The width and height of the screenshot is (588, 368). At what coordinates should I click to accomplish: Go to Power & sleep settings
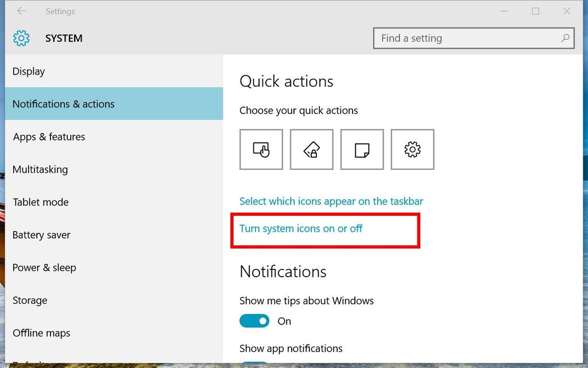(x=44, y=268)
